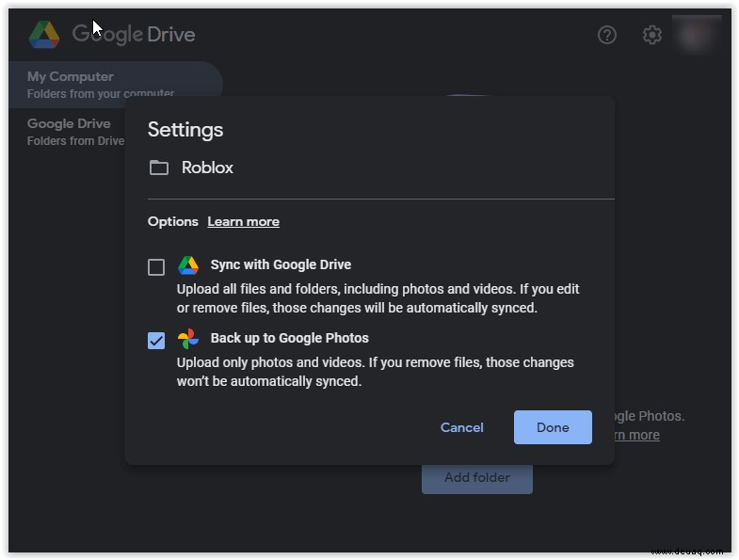Click the help question mark icon
739x560 pixels.
click(x=606, y=35)
